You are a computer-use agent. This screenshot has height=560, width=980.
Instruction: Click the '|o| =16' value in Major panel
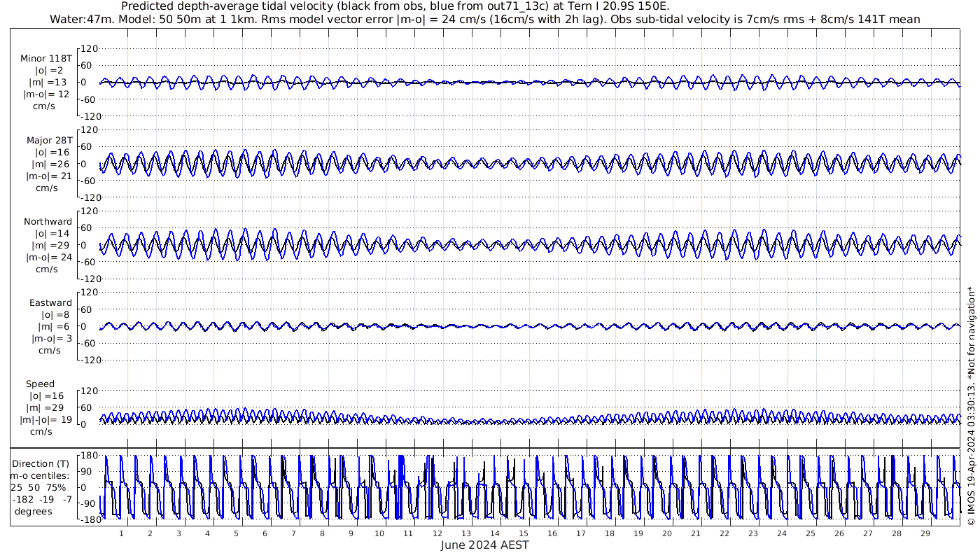pyautogui.click(x=52, y=152)
